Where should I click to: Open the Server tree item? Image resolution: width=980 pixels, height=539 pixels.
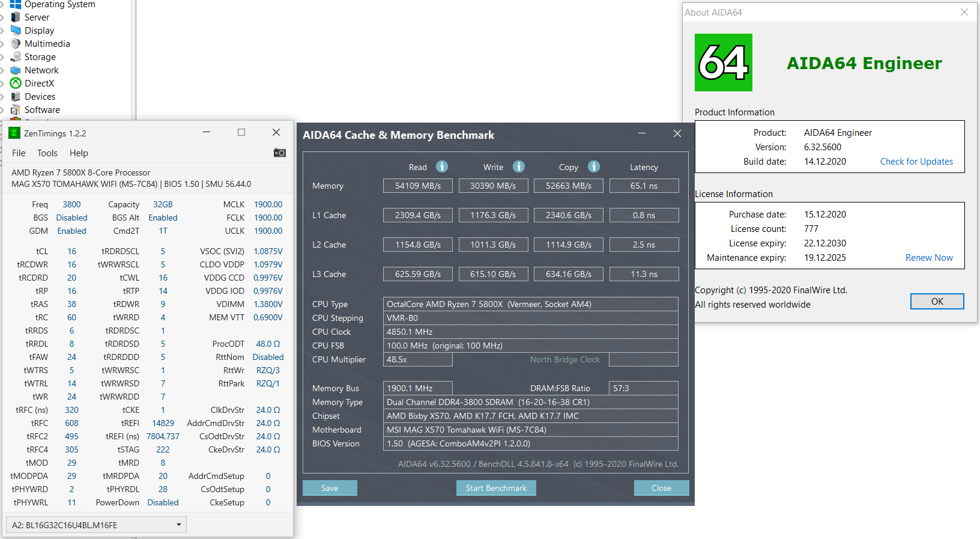pyautogui.click(x=37, y=17)
